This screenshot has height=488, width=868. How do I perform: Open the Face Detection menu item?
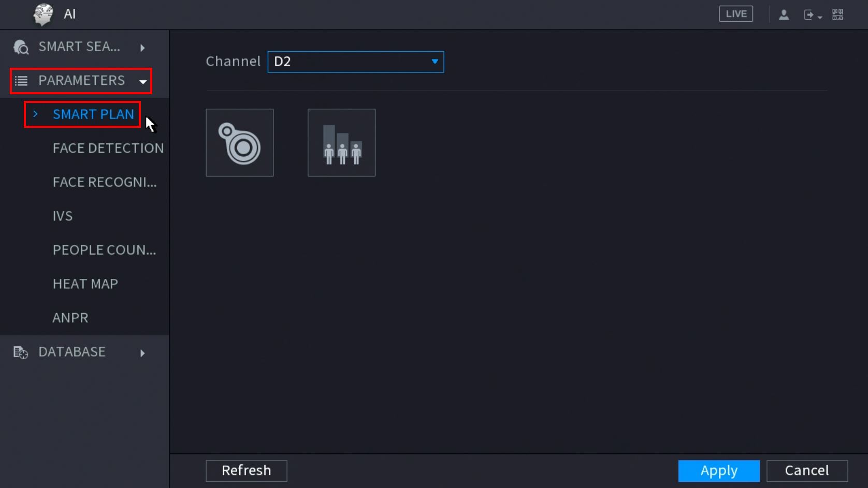tap(108, 148)
